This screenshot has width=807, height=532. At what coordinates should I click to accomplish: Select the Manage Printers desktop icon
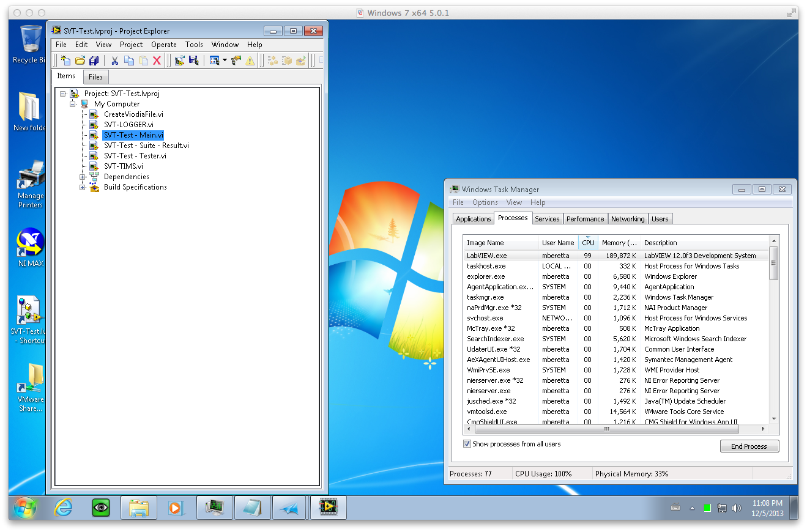pyautogui.click(x=30, y=185)
